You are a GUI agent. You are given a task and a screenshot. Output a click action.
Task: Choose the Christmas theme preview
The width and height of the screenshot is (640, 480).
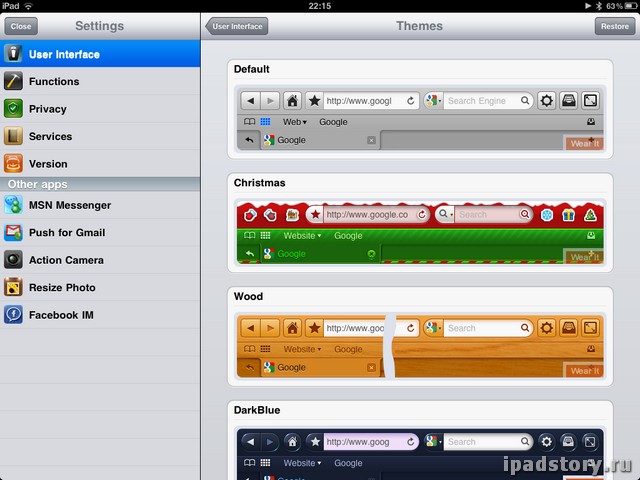[420, 233]
